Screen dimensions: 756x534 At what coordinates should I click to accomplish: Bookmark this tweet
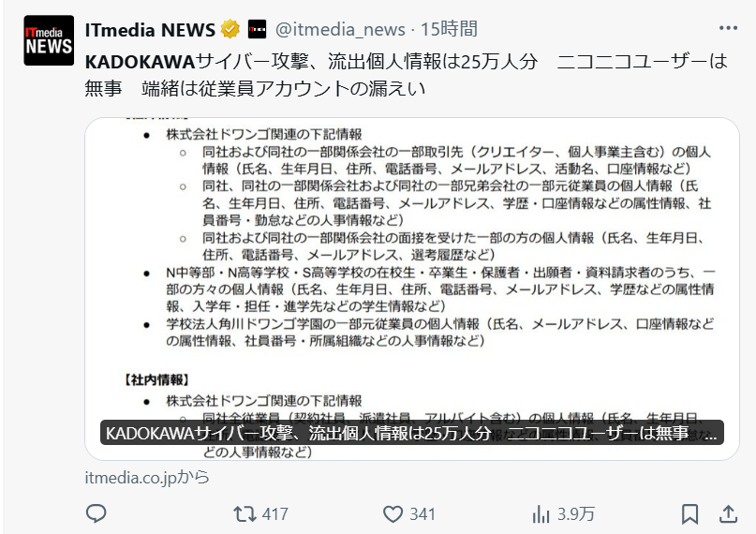pos(689,514)
